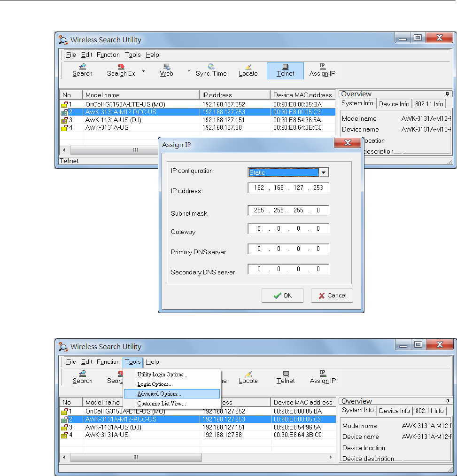Switch to Device Info tab, upper window
The image size is (457, 476).
pos(394,104)
